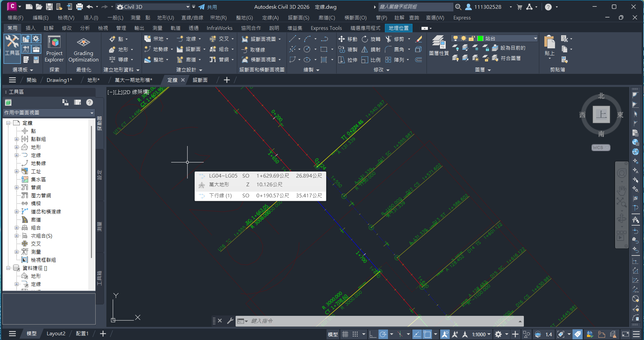
Task: Click the 旋轉 (Rotate) tool
Action: click(371, 39)
